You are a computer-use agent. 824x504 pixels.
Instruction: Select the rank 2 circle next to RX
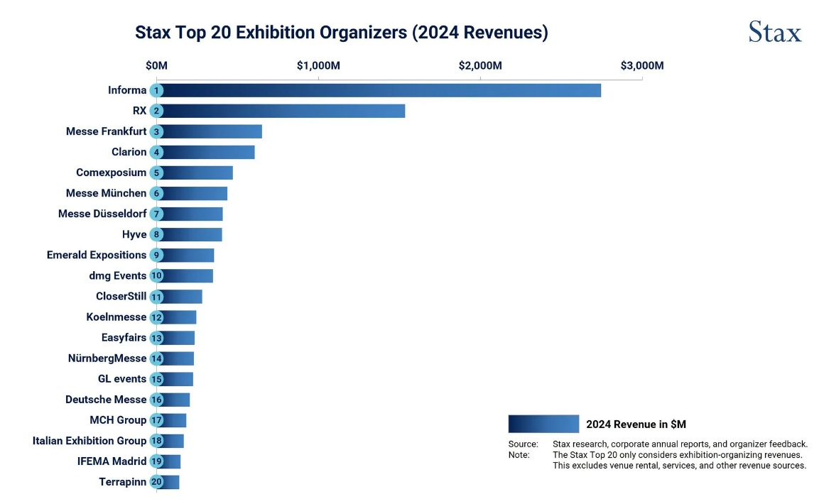(156, 111)
